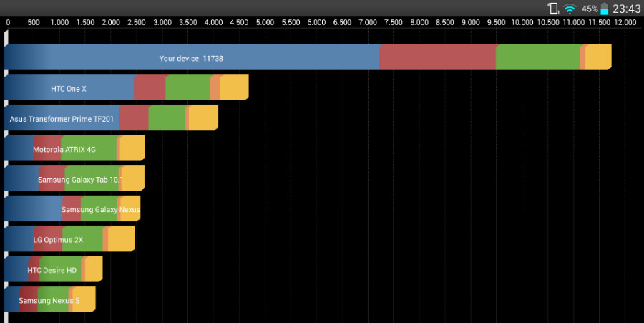Tap the green segment of HTC One X bar
Viewport: 644px width, 323px height.
tap(187, 87)
